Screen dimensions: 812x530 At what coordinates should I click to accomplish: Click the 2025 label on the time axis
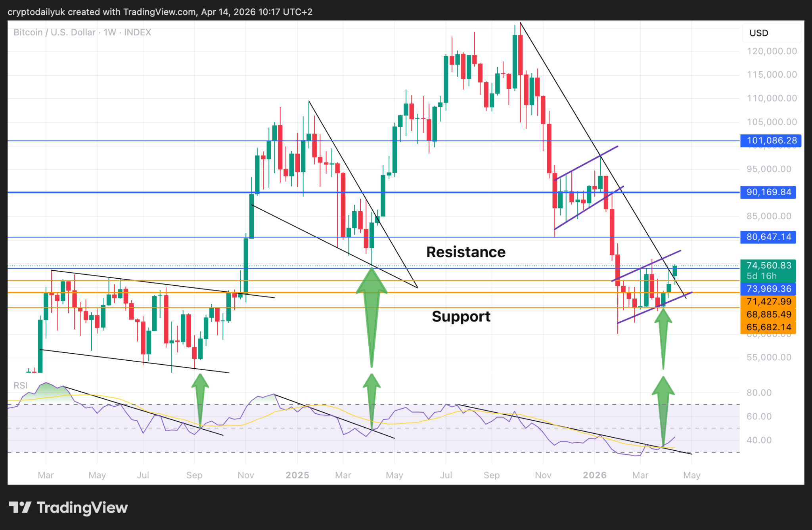click(x=297, y=475)
